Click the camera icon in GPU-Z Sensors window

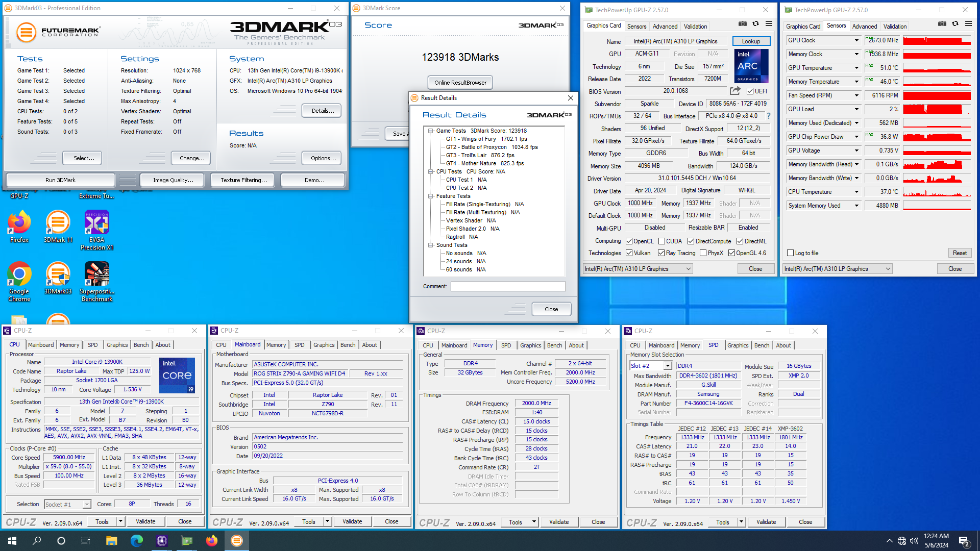click(x=942, y=24)
